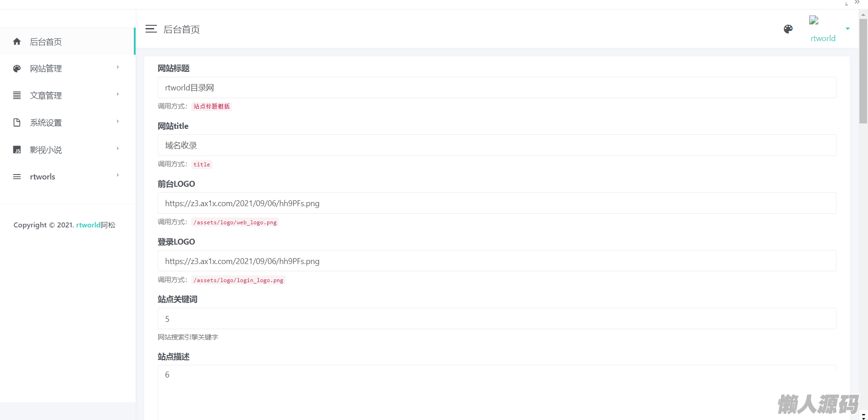Expand 网站管理 submenu chevron

tap(118, 67)
